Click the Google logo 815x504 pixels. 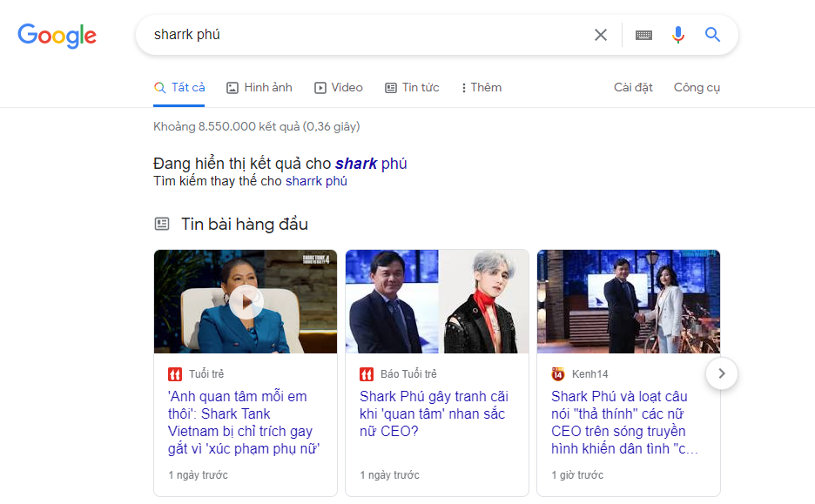[x=57, y=36]
